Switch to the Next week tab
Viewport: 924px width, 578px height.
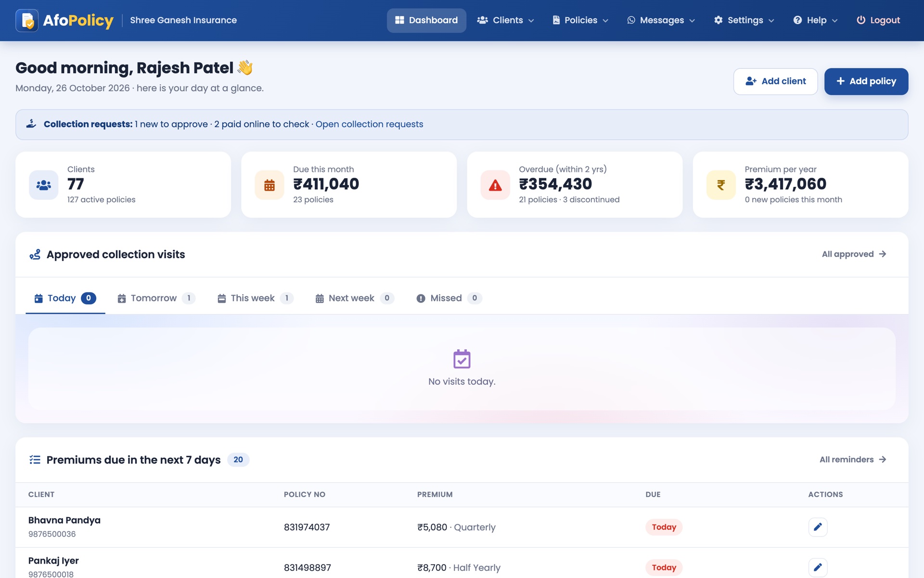click(354, 298)
